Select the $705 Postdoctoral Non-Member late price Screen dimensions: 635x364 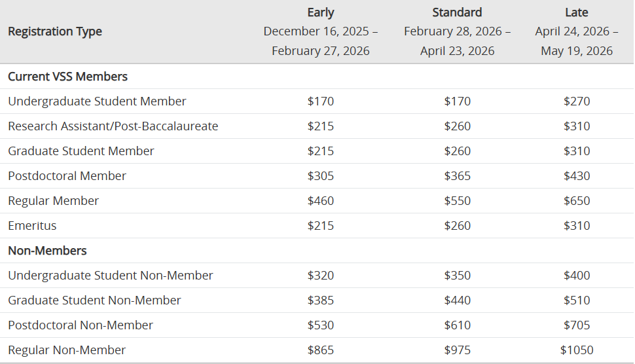tap(577, 325)
